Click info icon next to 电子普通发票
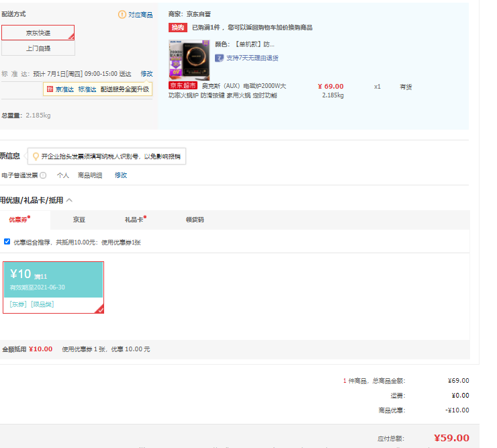The height and width of the screenshot is (448, 497). (x=43, y=175)
